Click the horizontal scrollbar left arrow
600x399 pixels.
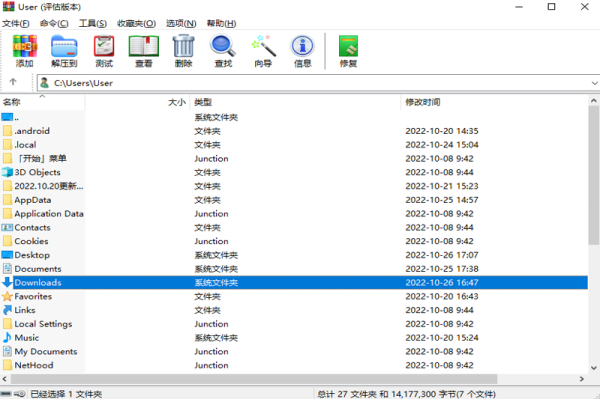point(5,379)
